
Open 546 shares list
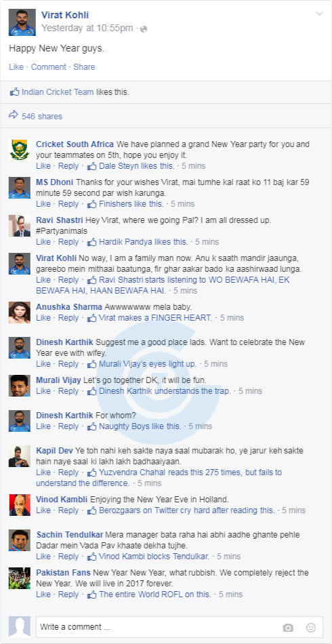tap(42, 116)
